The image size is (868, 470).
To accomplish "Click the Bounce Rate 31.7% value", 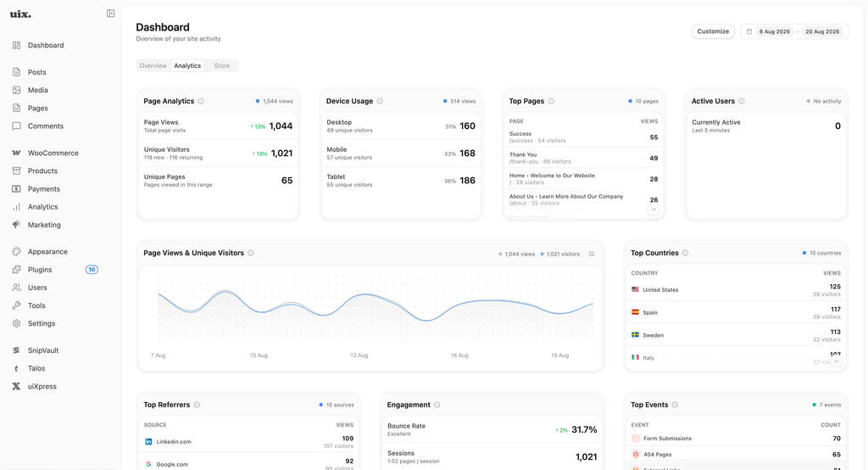I will (x=584, y=429).
